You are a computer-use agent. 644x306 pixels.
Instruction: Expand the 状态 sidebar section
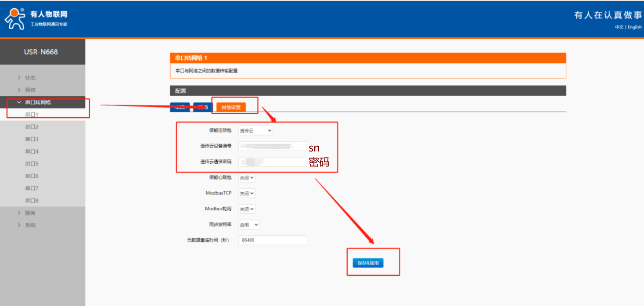pyautogui.click(x=30, y=78)
